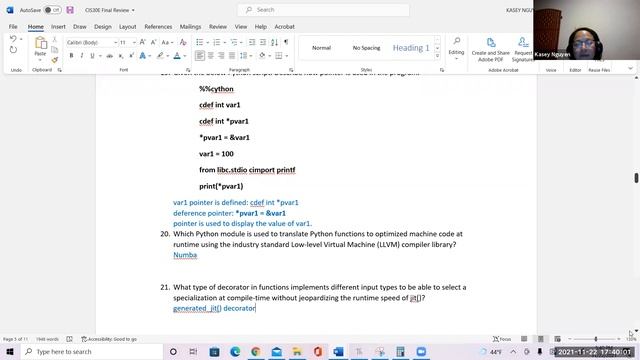Click in document title search box
This screenshot has width=640, height=360.
[x=323, y=10]
